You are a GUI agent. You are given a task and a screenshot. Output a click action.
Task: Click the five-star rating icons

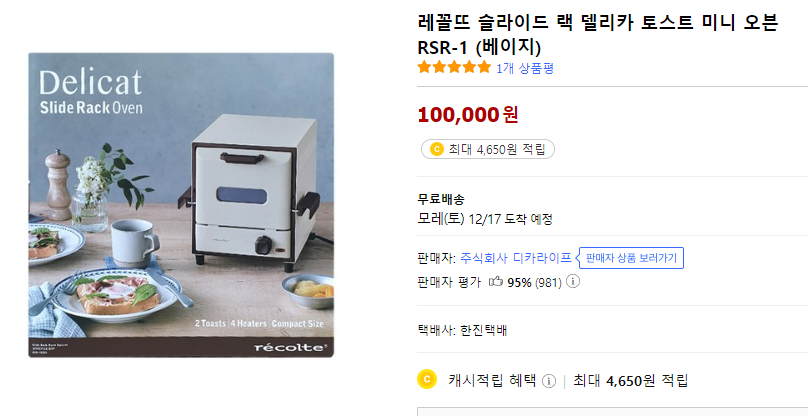point(454,68)
